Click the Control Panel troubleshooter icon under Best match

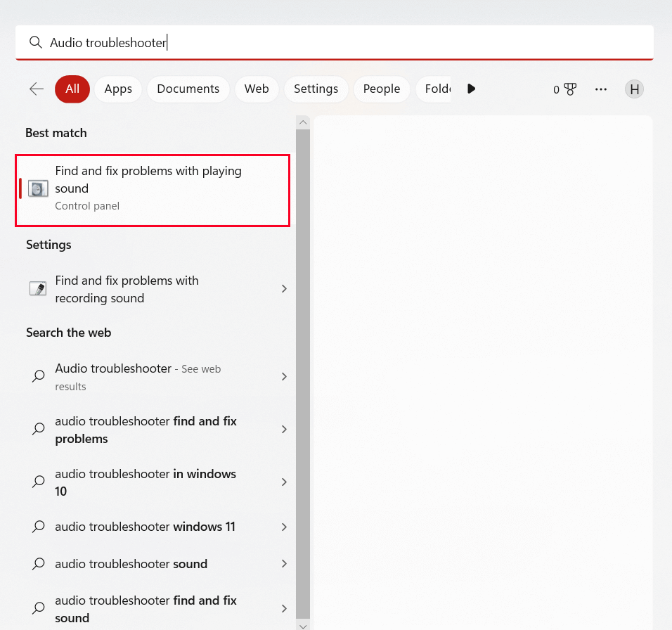tap(37, 188)
